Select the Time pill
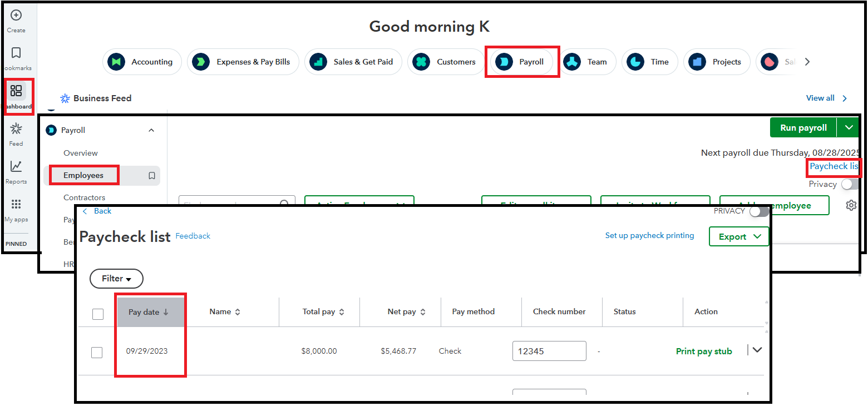 click(649, 62)
